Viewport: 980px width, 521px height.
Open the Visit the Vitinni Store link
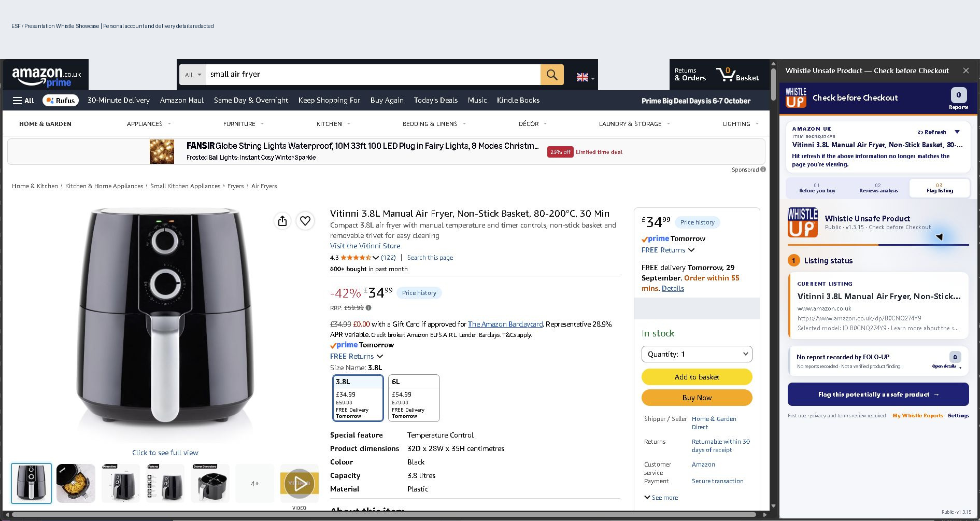coord(365,246)
